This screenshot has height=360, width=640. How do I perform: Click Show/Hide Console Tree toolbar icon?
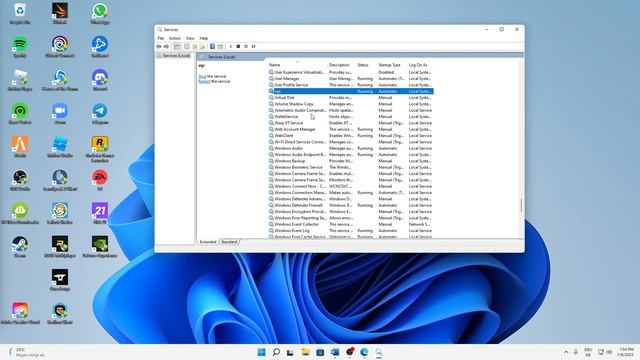click(177, 47)
